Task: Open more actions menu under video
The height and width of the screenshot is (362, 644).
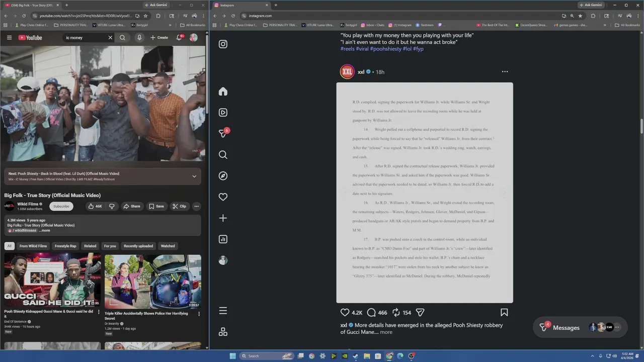Action: [x=197, y=206]
